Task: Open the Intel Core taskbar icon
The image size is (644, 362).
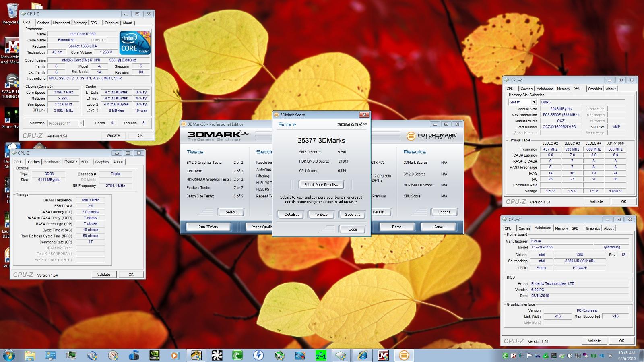Action: coord(300,355)
